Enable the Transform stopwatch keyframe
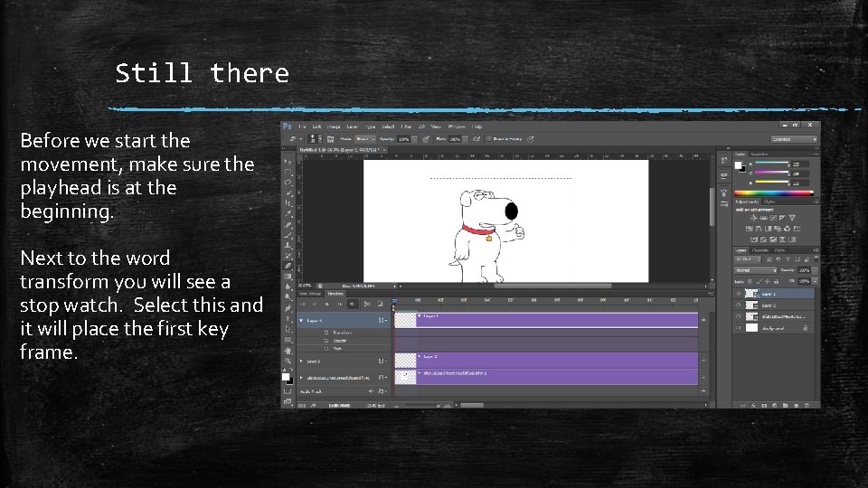868x488 pixels. [x=326, y=333]
